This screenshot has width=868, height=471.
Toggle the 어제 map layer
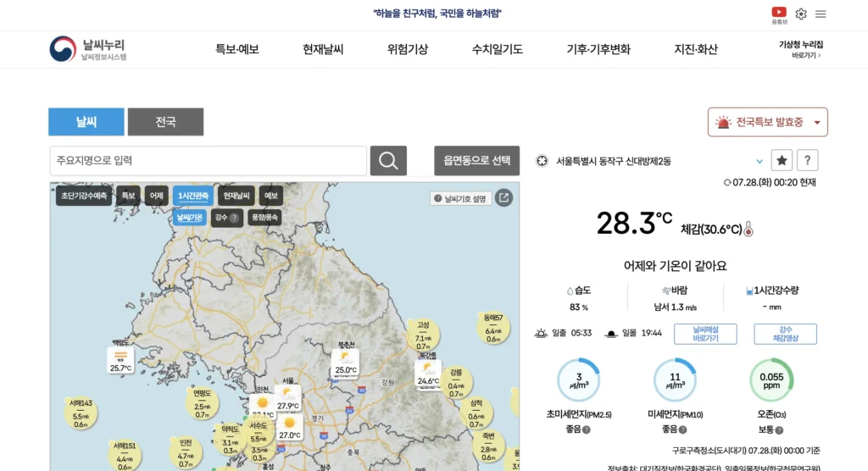[156, 196]
